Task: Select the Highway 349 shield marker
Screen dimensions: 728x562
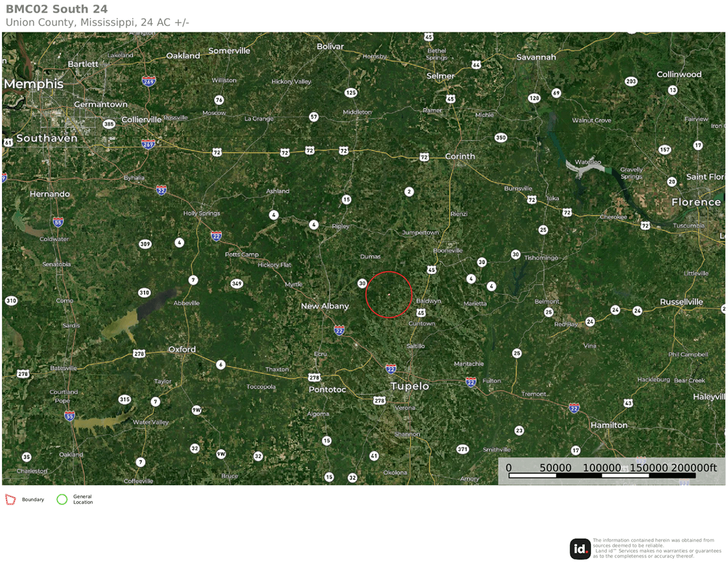Action: pyautogui.click(x=236, y=284)
